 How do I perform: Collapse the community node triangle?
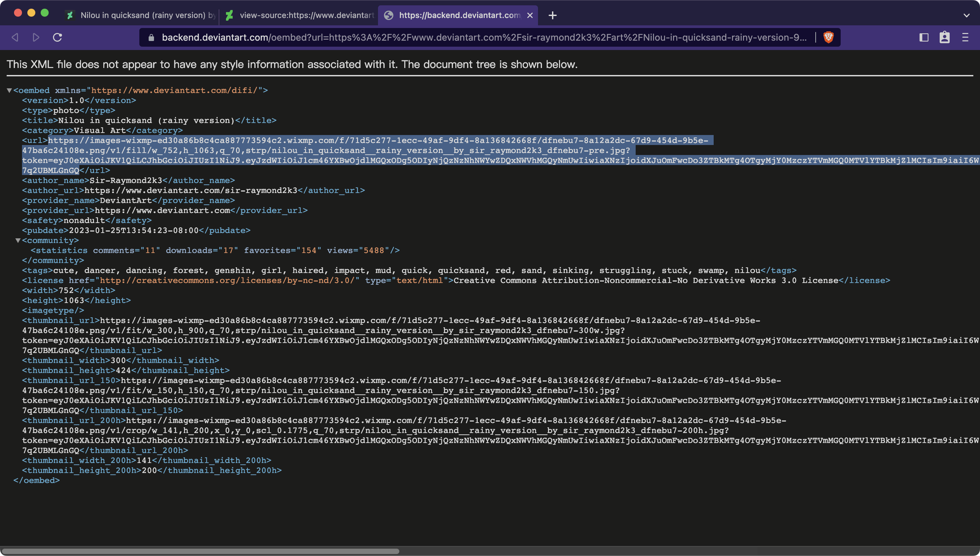coord(18,241)
